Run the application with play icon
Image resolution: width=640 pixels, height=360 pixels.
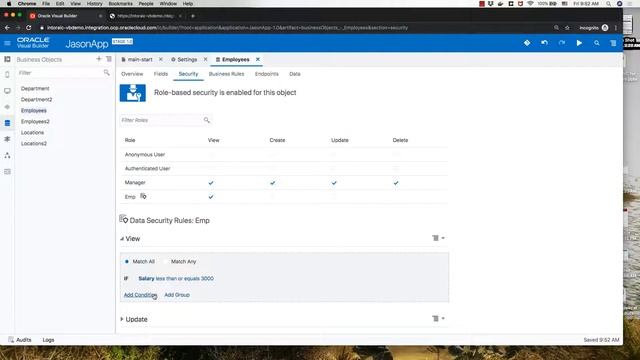point(579,43)
